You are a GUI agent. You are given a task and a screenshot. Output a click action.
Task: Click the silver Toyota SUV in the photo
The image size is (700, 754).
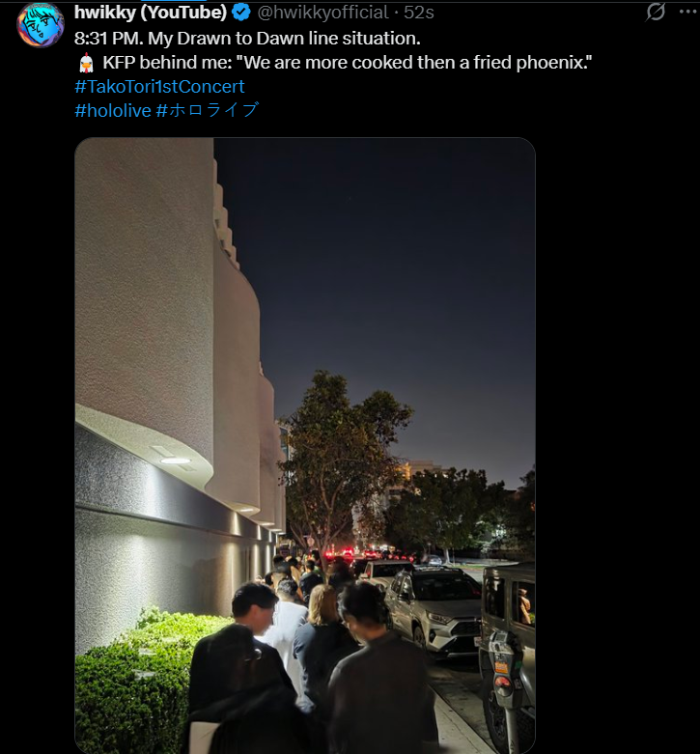[434, 612]
